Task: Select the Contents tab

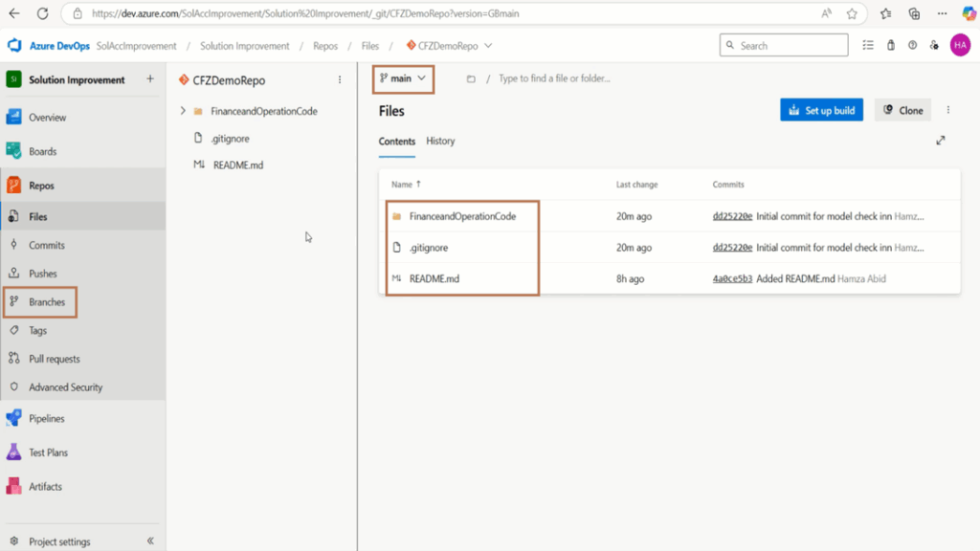Action: [397, 142]
